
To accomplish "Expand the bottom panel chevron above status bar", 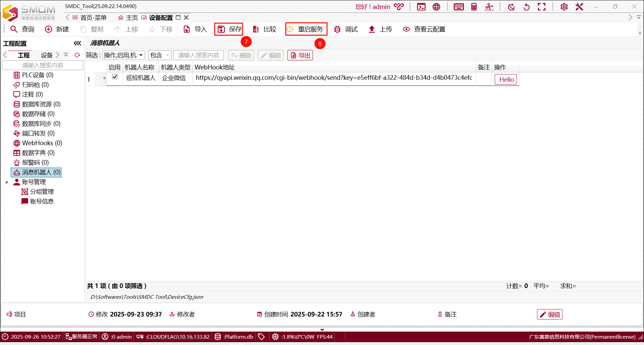I will pyautogui.click(x=322, y=329).
